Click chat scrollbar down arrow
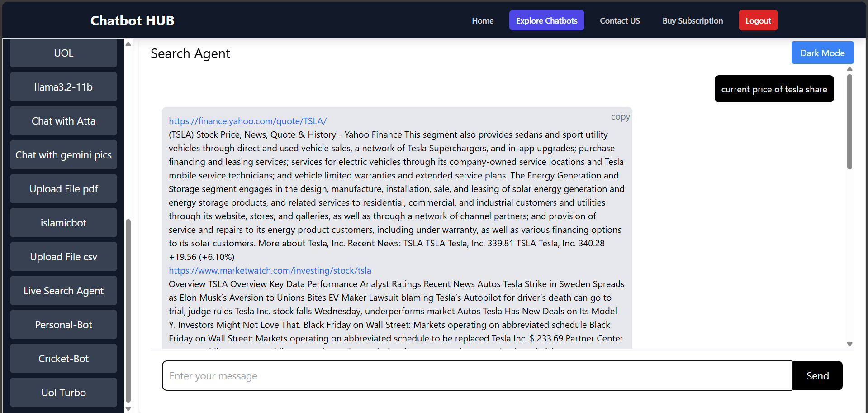This screenshot has width=868, height=413. [x=849, y=344]
